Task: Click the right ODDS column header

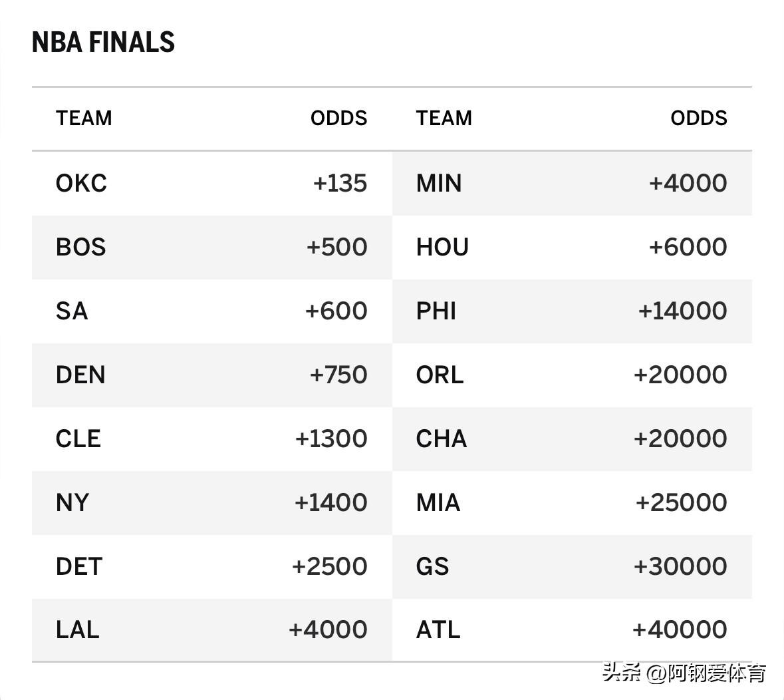Action: click(x=698, y=118)
